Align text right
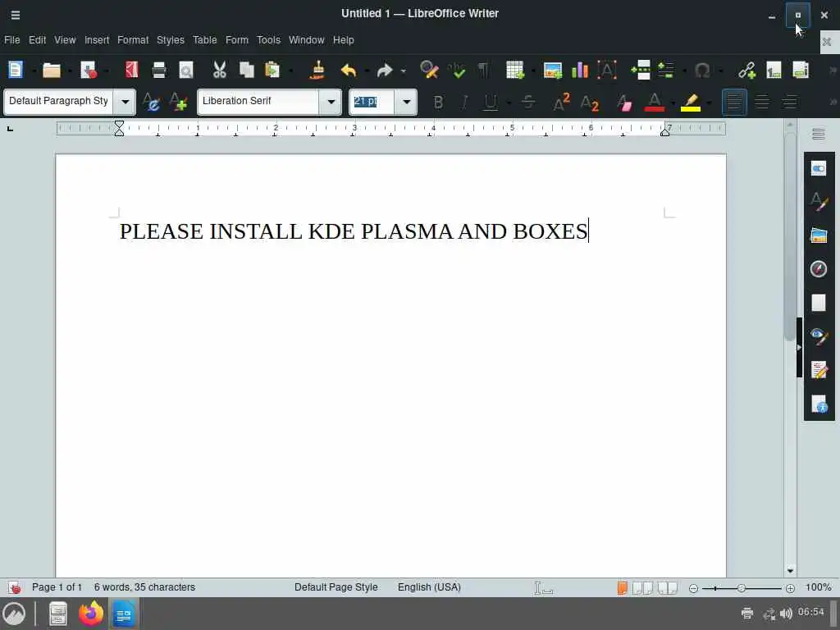This screenshot has width=840, height=630. click(790, 102)
